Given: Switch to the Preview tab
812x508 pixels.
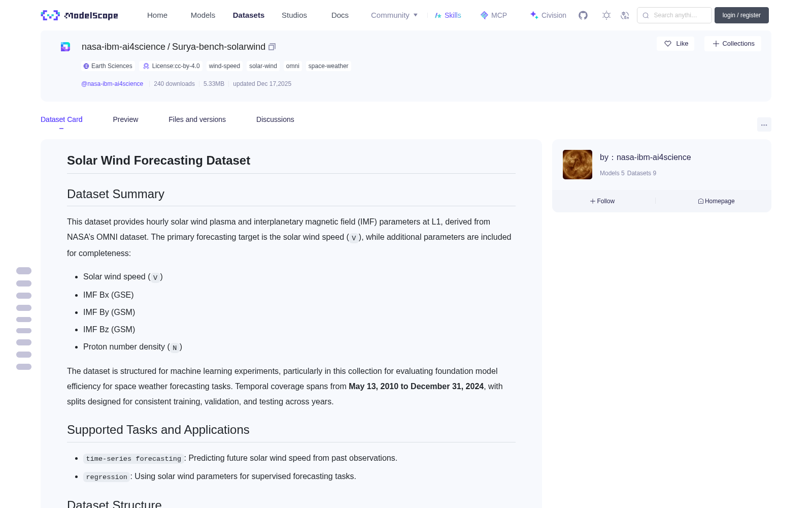Looking at the screenshot, I should pos(125,119).
